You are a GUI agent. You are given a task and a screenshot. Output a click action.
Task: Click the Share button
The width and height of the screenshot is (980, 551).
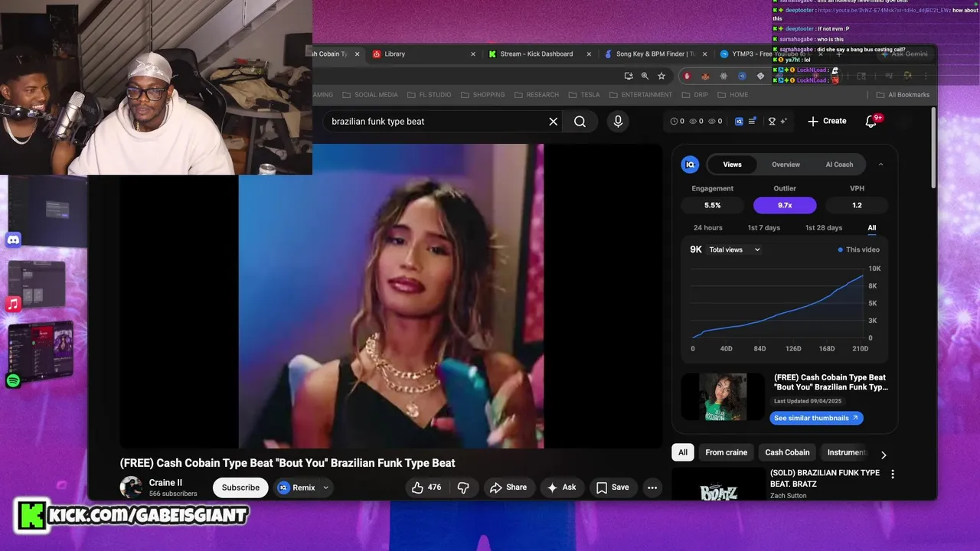point(508,487)
